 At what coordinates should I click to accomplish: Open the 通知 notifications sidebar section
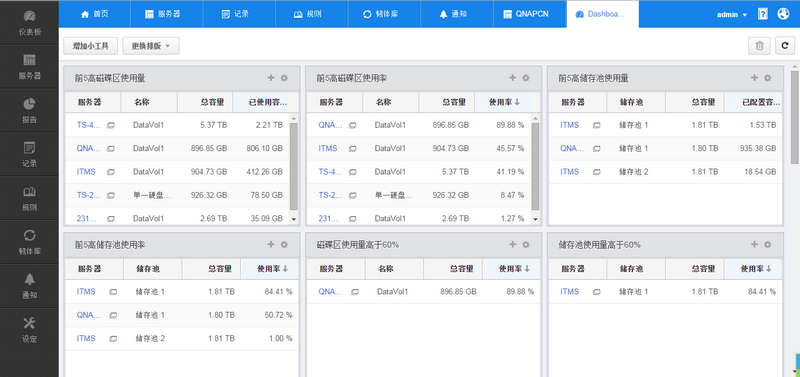pos(29,286)
